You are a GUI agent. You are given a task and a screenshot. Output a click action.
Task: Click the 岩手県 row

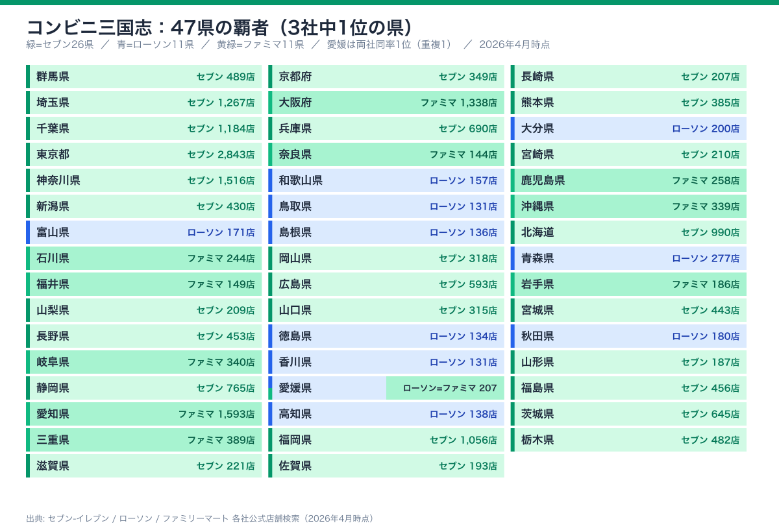tap(628, 284)
